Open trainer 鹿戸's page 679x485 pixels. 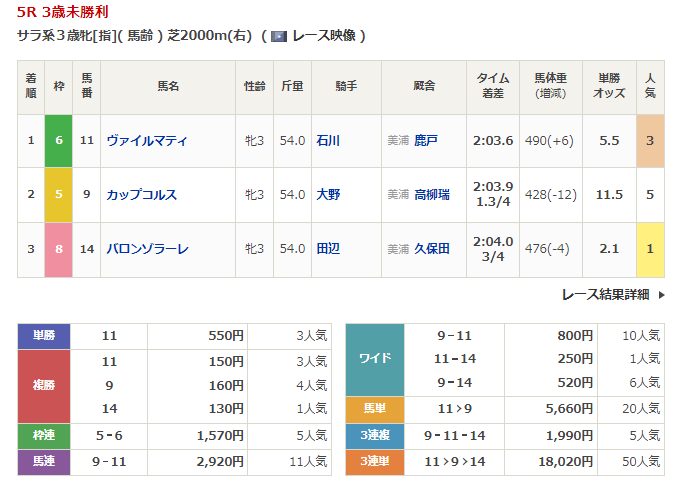[427, 141]
